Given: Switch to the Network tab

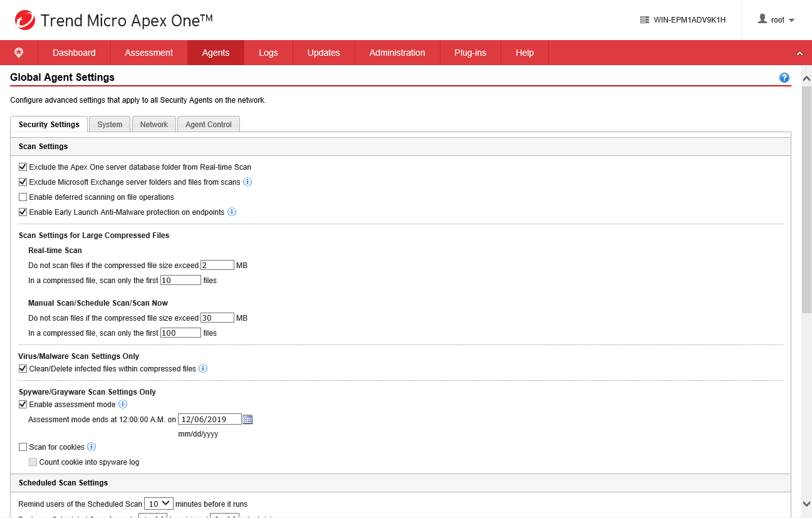Looking at the screenshot, I should tap(154, 124).
